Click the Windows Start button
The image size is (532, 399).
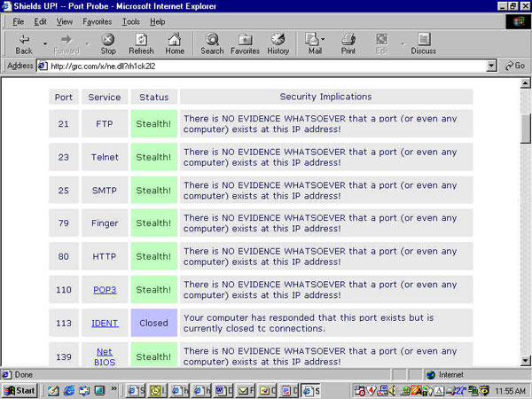(x=20, y=390)
